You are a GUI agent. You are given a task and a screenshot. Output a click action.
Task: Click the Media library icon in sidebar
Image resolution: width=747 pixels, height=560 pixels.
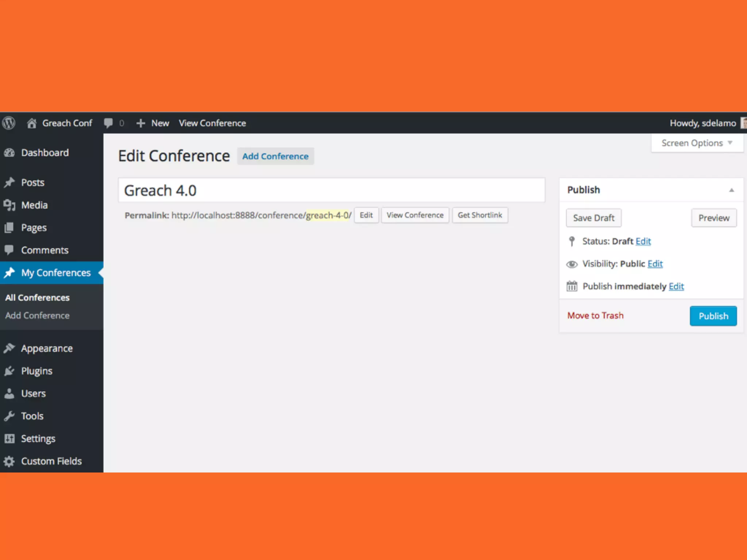[9, 205]
